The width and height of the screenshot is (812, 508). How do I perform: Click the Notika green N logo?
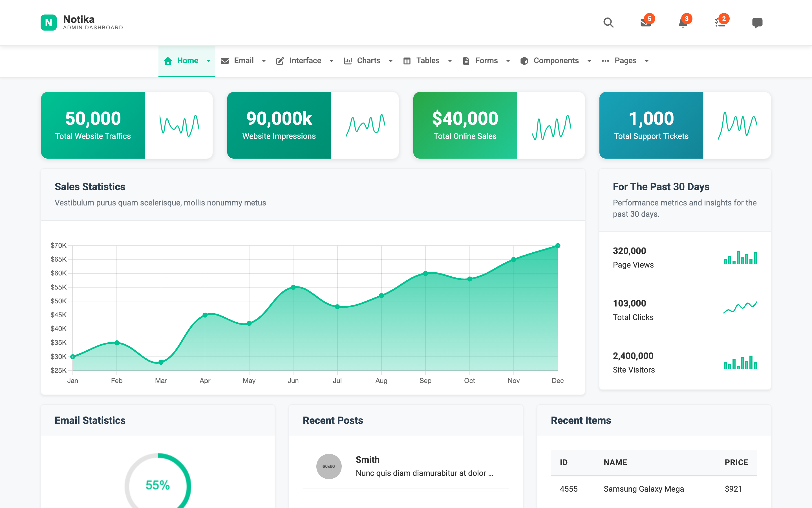click(49, 23)
